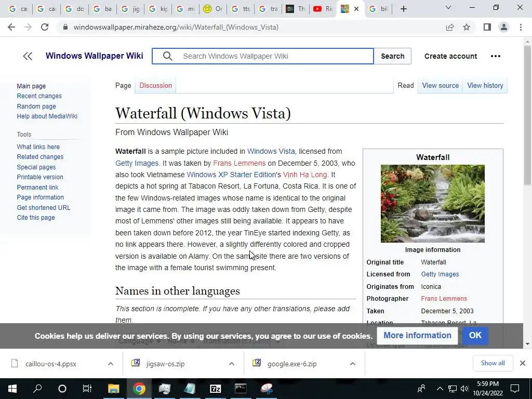Screen dimensions: 532x399
Task: Click the page vertical scrollbar
Action: click(527, 115)
